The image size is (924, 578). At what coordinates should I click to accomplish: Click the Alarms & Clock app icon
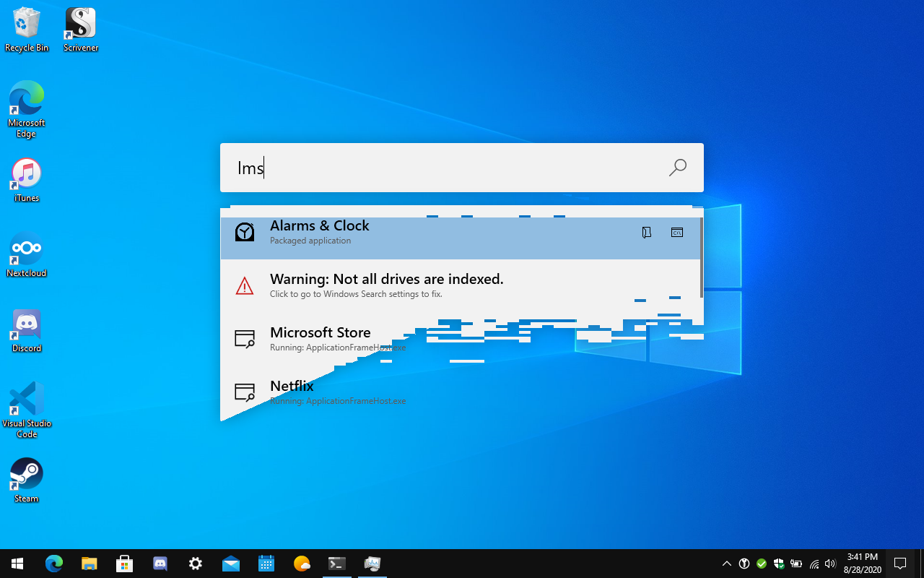[245, 232]
